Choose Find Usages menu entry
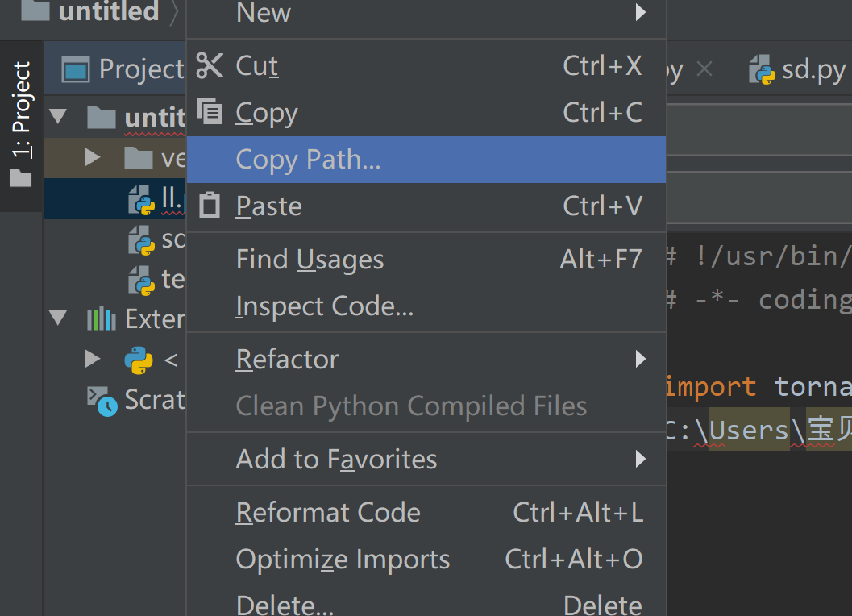The height and width of the screenshot is (616, 852). (x=310, y=260)
